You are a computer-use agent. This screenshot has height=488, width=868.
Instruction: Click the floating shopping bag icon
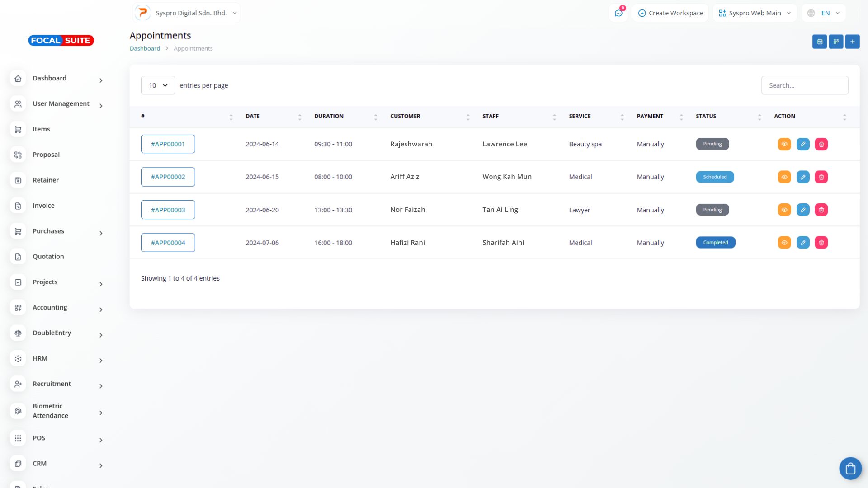click(850, 468)
